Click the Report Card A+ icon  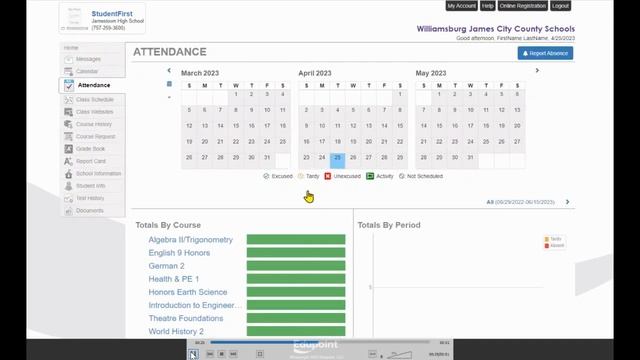68,161
